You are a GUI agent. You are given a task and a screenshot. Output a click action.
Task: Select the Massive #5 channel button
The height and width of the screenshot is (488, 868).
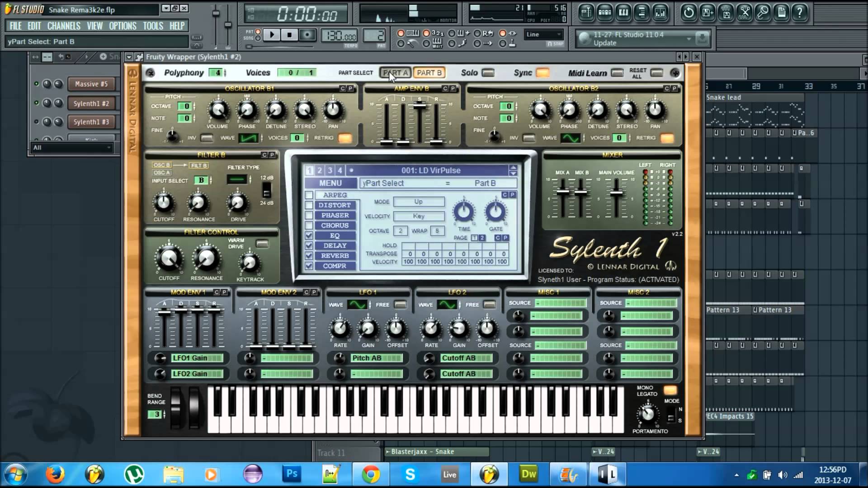point(91,84)
